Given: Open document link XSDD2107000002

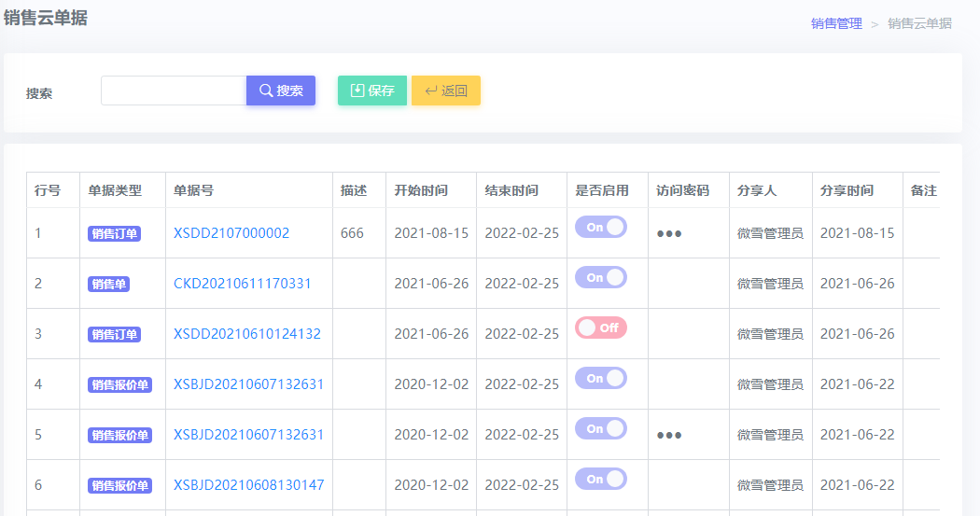Looking at the screenshot, I should [x=231, y=233].
